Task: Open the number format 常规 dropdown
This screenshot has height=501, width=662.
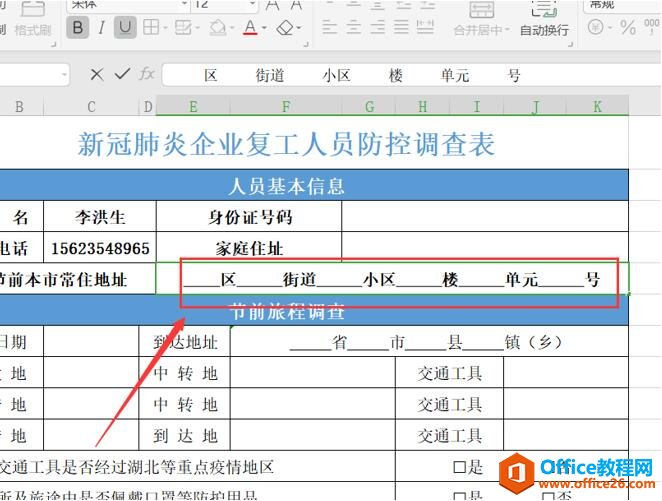Action: (623, 5)
